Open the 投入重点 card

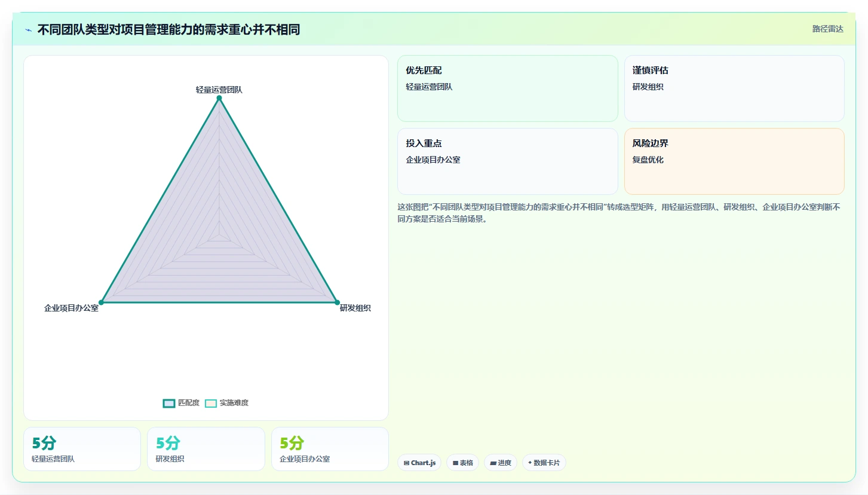coord(508,161)
